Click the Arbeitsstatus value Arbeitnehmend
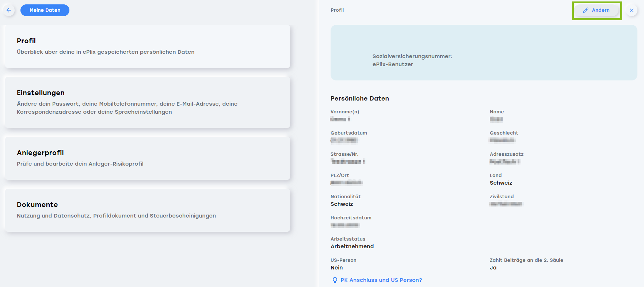Screen dimensions: 644x287 coord(352,246)
